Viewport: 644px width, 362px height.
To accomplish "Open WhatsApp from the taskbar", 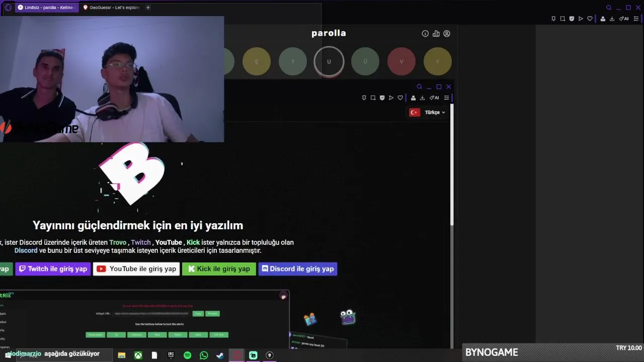I will [x=204, y=355].
